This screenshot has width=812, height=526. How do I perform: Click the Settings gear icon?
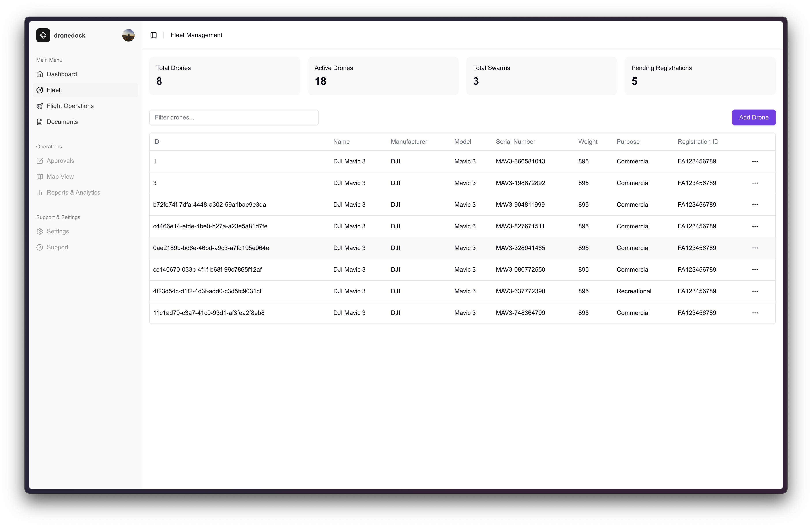point(40,231)
